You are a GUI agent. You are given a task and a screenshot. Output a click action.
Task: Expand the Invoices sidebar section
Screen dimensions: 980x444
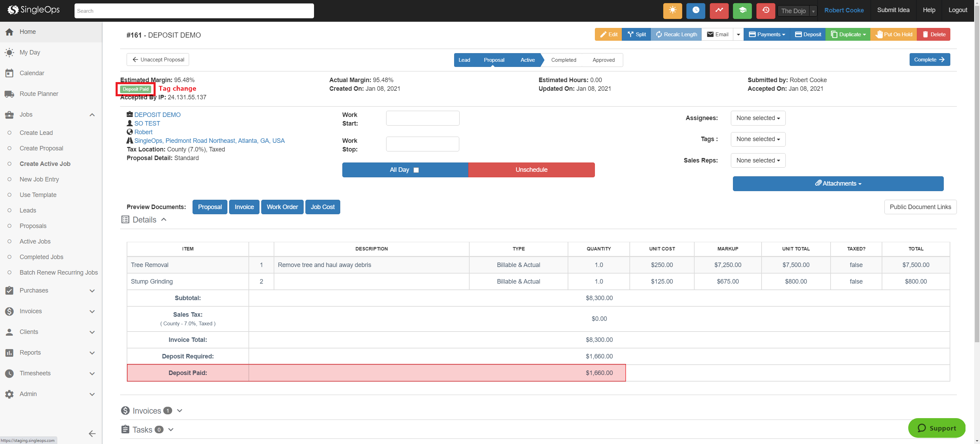[92, 311]
